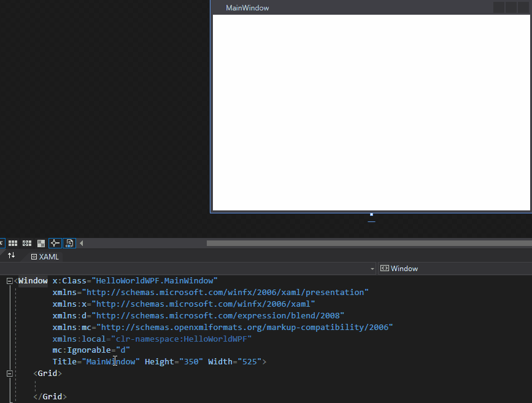Click the clr-namespace:HelloWorldWPF value

(181, 339)
